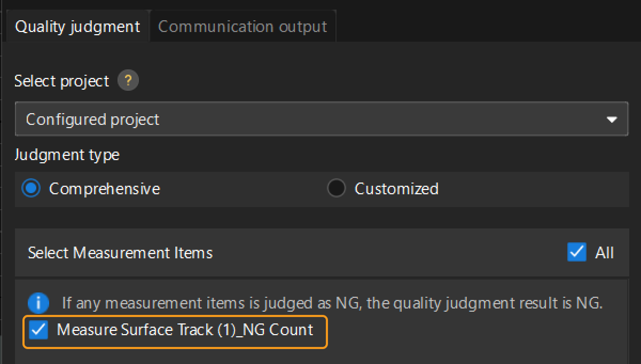Screen dimensions: 641x364
Task: Click the Select project label
Action: (61, 81)
